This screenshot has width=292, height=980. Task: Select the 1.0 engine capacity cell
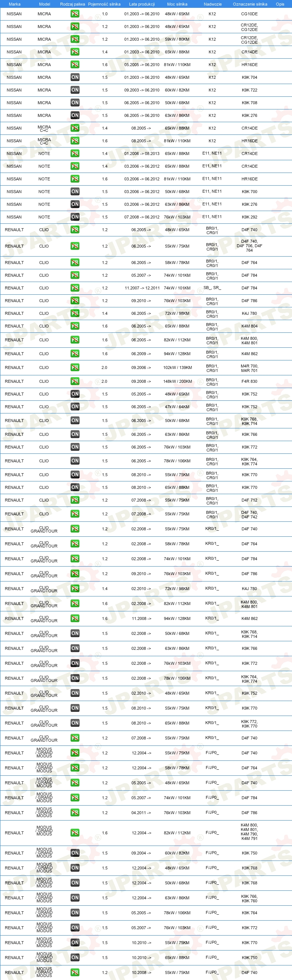[105, 14]
